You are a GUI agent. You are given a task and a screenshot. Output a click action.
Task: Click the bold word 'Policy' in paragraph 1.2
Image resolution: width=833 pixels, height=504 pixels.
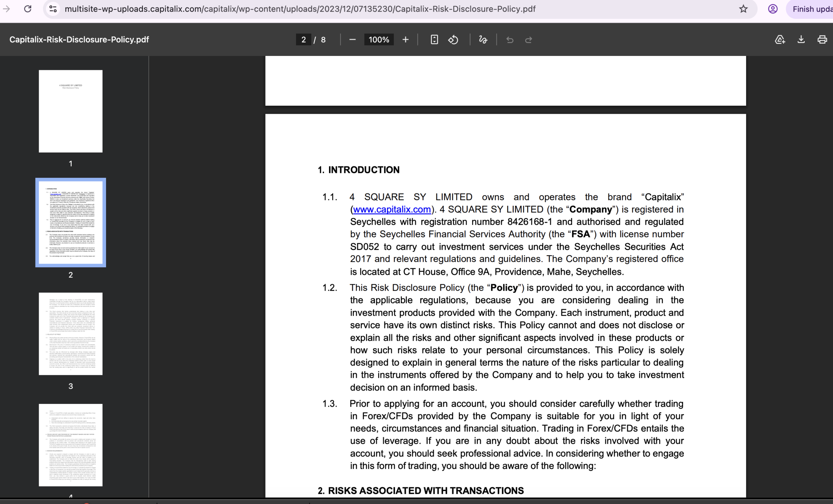coord(504,288)
